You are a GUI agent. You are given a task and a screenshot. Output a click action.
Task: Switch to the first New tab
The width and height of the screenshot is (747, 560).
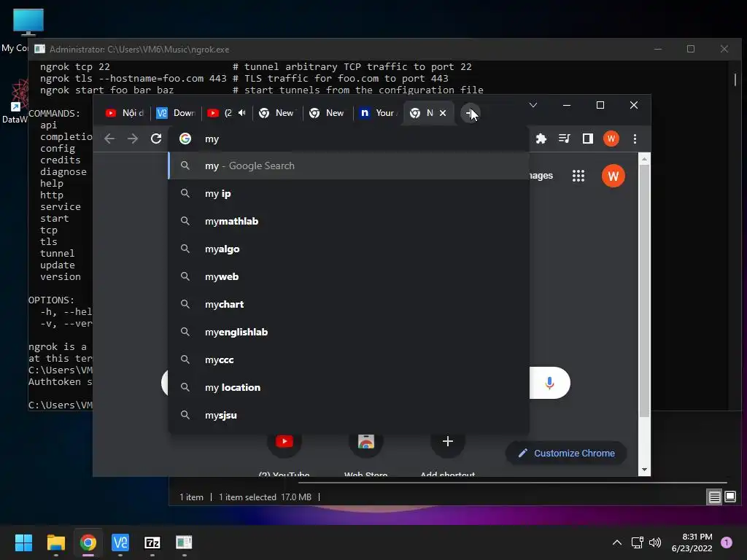276,113
